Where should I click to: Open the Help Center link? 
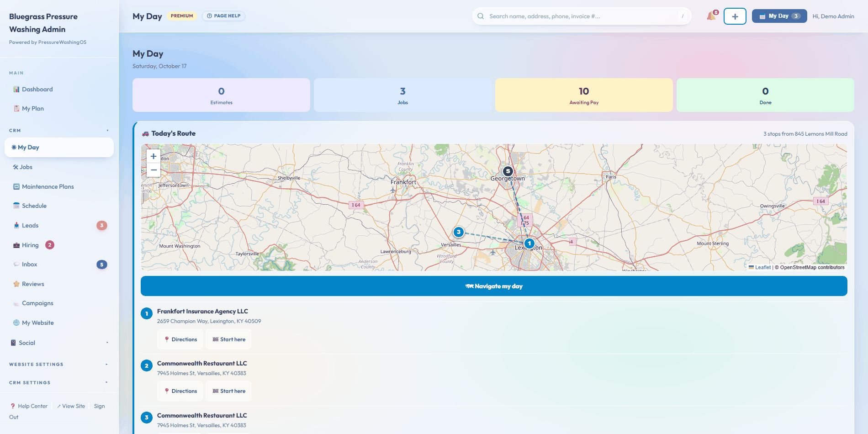pyautogui.click(x=29, y=406)
